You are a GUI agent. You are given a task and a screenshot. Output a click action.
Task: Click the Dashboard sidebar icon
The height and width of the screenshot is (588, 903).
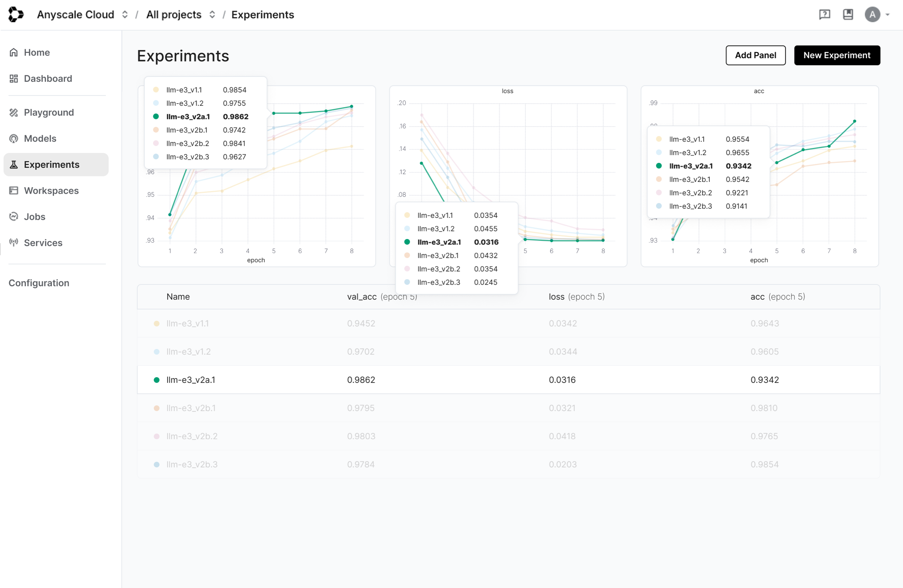[14, 79]
